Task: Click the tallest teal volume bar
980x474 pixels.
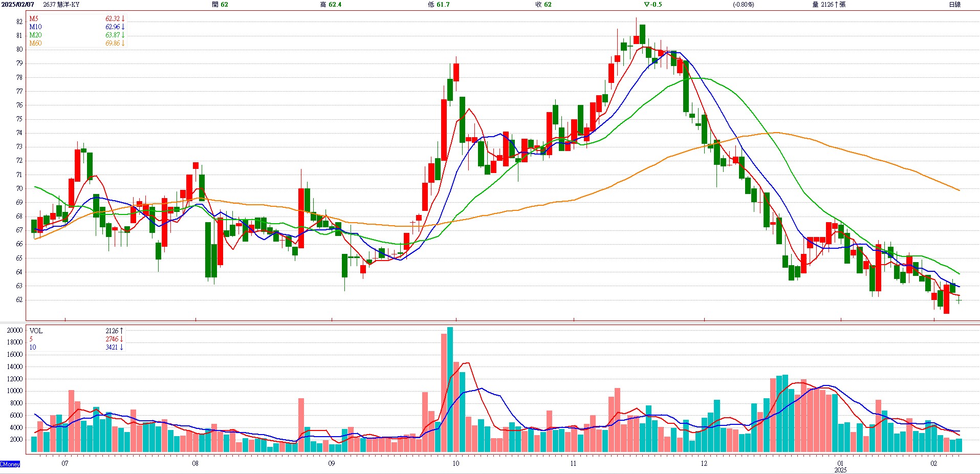Action: coord(450,389)
